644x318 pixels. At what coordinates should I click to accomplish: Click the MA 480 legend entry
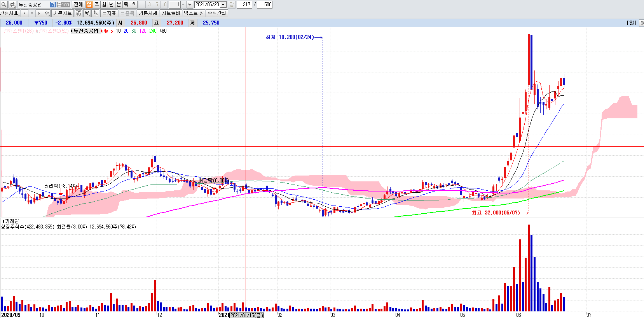point(163,31)
